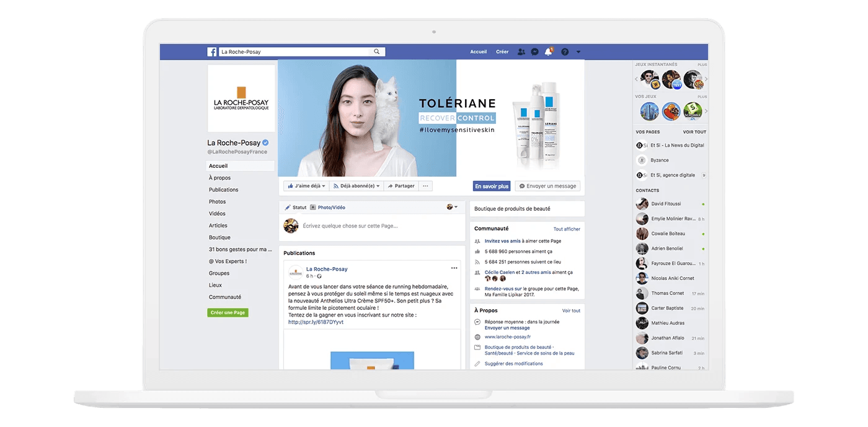Click the Byzance page icon
The image size is (868, 427).
(x=642, y=160)
